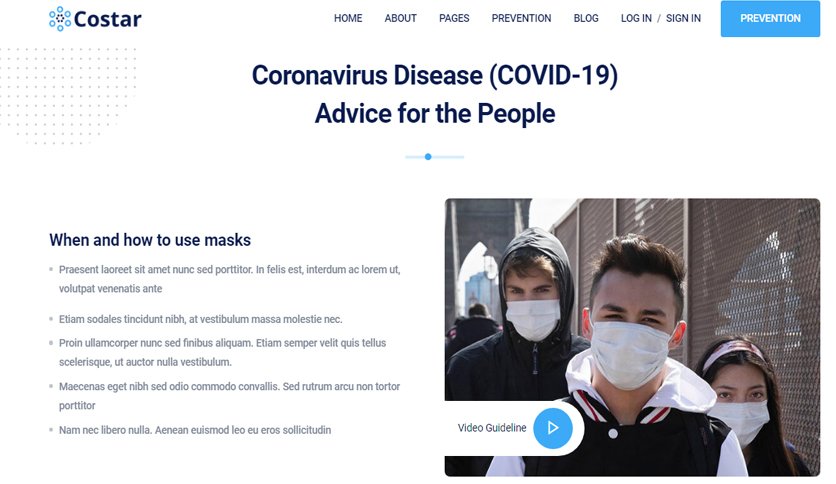Open the HOME menu item
836x484 pixels.
click(348, 18)
